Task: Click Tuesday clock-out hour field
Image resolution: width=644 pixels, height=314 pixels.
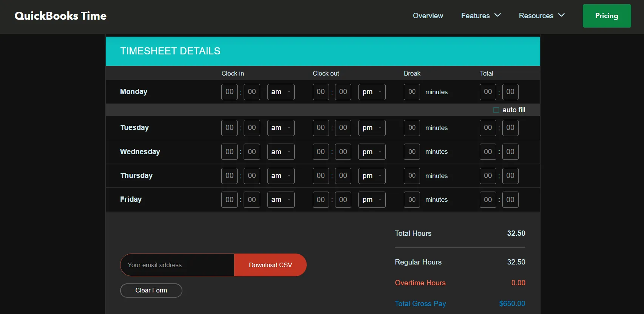Action: 321,128
